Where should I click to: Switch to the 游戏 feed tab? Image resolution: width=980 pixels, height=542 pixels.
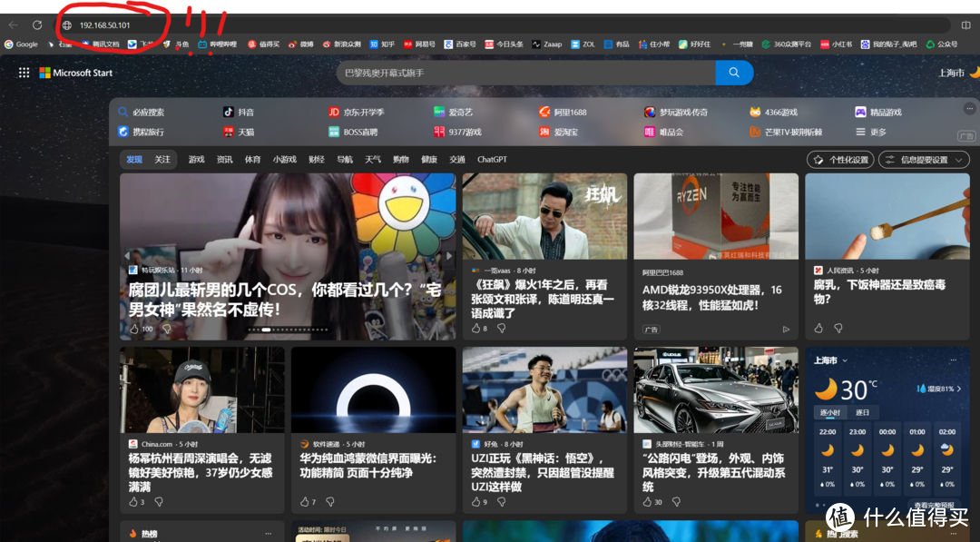click(196, 159)
